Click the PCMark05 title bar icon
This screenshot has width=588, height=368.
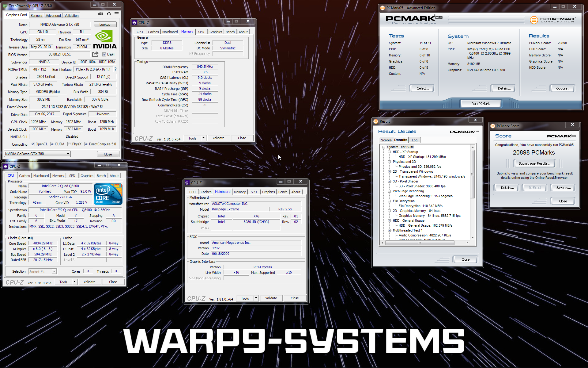click(x=382, y=8)
